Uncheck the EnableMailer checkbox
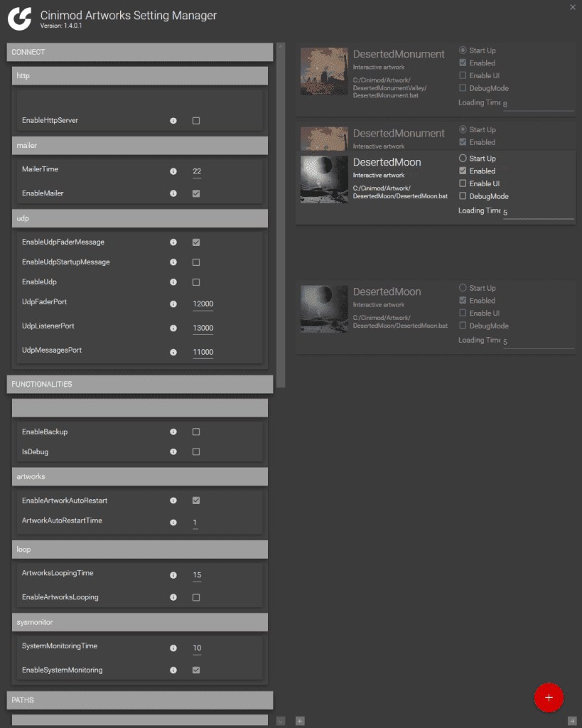Screen dimensions: 582x728 [196, 193]
